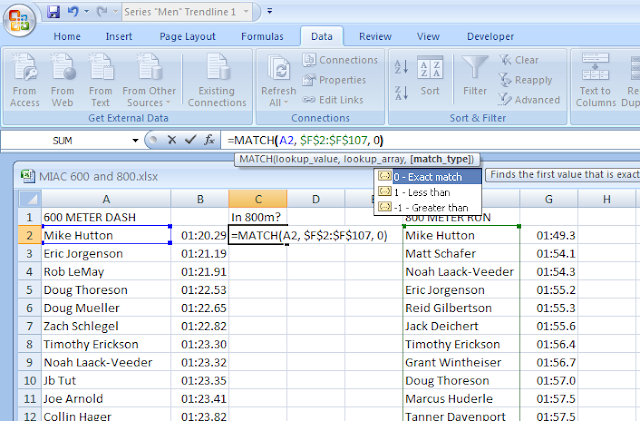
Task: Open the Sort dialog
Action: tap(430, 76)
